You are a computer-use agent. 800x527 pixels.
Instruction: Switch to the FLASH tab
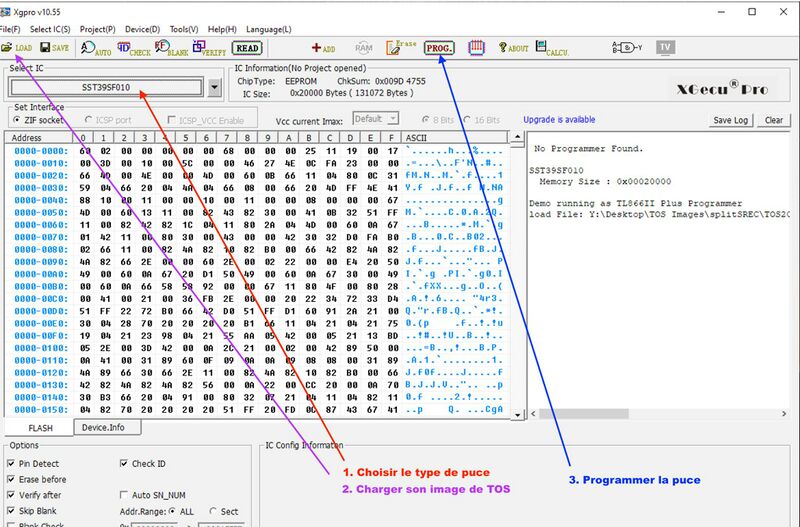tap(40, 428)
